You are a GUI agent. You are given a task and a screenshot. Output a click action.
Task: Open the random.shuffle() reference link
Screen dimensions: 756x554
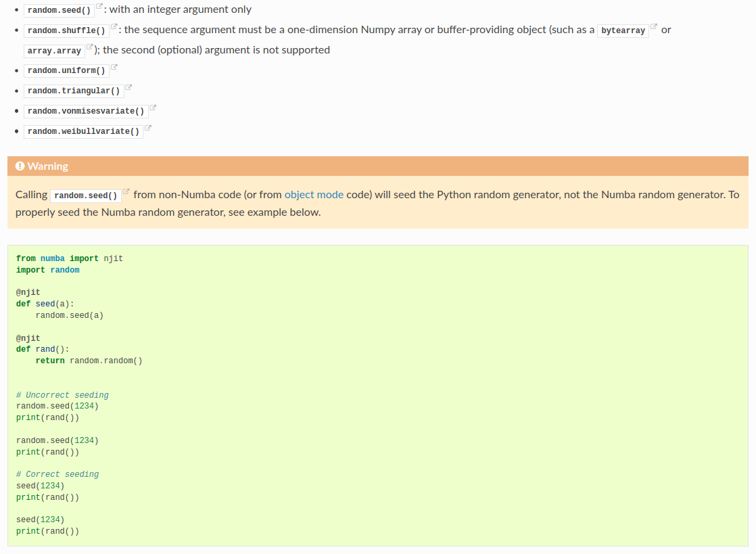[x=66, y=30]
